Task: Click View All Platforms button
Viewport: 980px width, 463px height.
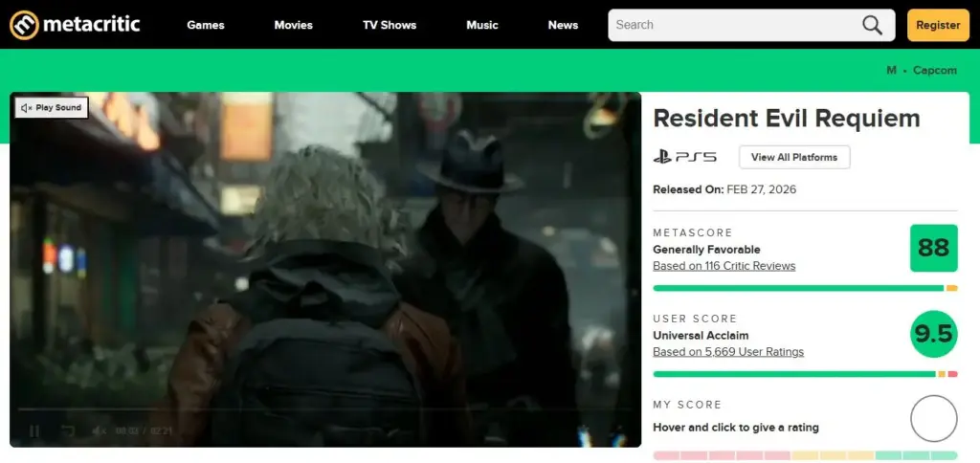Action: [794, 157]
